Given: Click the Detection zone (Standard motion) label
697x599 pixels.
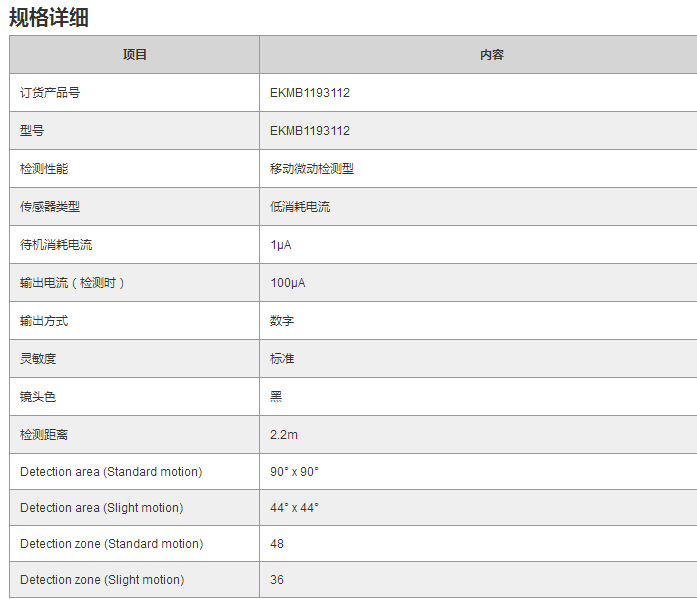Looking at the screenshot, I should 111,544.
